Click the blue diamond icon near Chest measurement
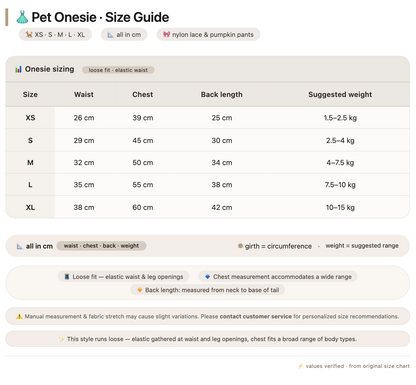Screen dimensions: 416x385 207,276
